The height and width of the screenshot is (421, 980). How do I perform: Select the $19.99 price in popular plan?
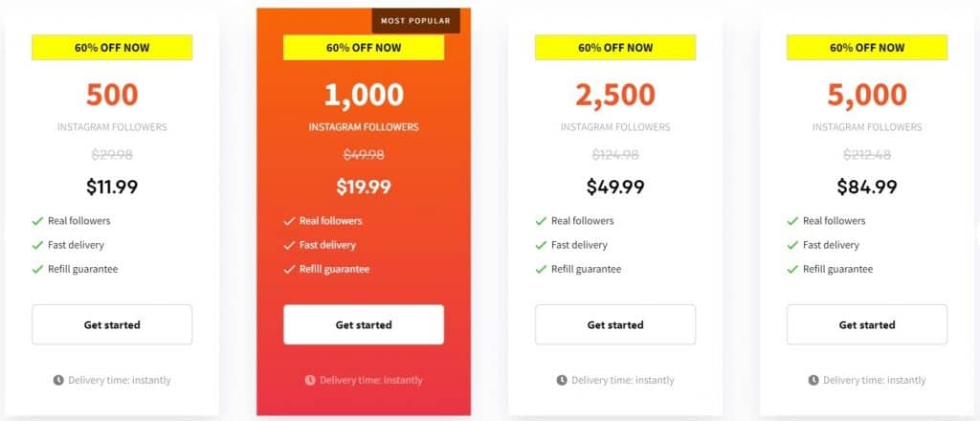[364, 187]
